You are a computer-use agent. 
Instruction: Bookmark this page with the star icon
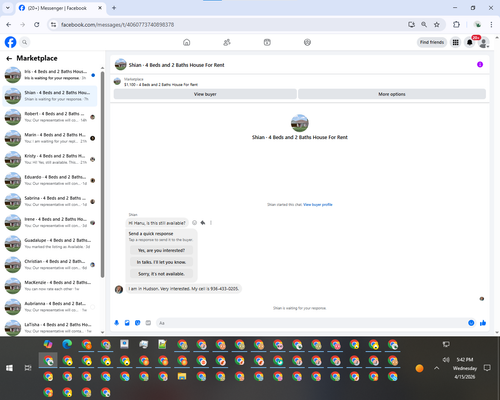pyautogui.click(x=437, y=25)
